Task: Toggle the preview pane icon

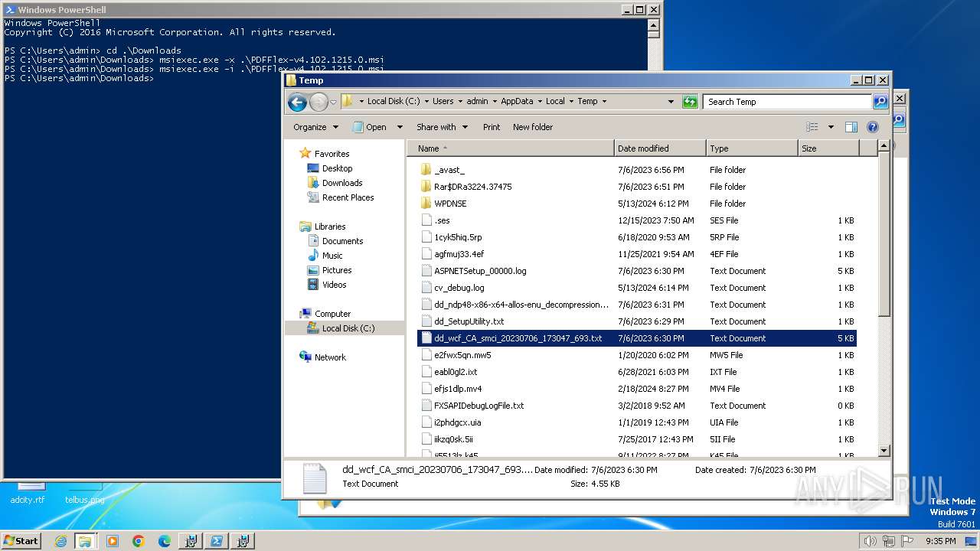Action: pos(851,127)
